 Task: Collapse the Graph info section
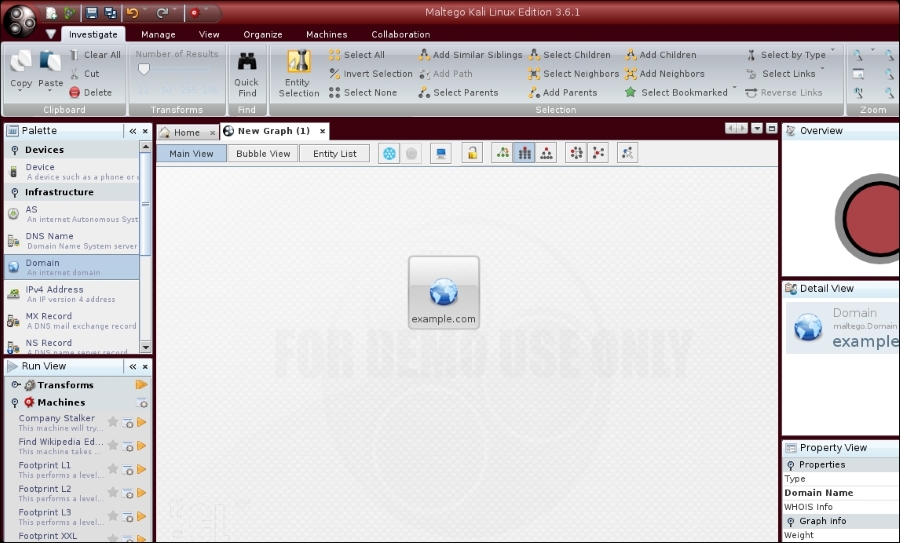791,521
